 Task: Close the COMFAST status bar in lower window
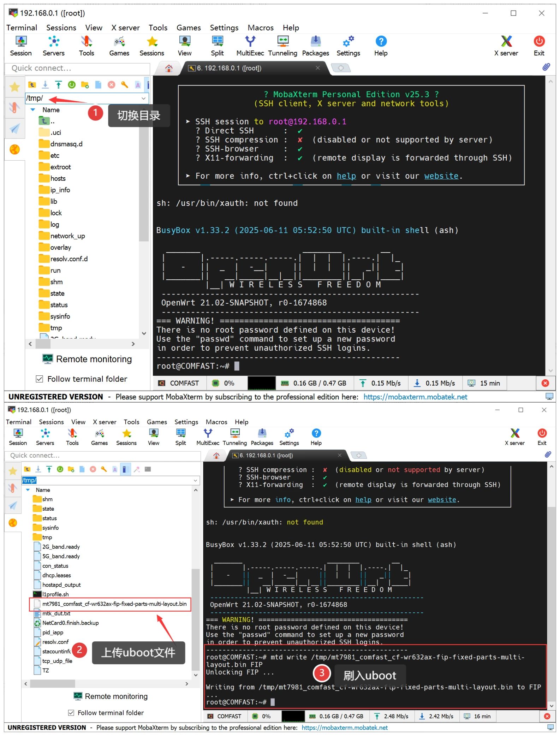tap(547, 716)
